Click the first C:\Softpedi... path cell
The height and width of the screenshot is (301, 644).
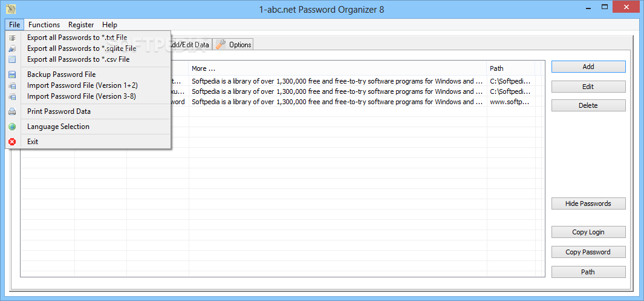coord(511,81)
